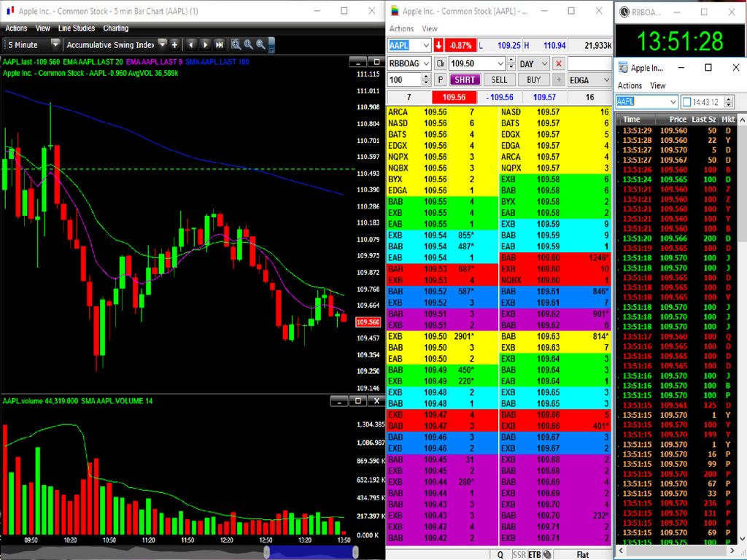Click the Time & Sales window title icon
The height and width of the screenshot is (560, 747).
[x=623, y=68]
